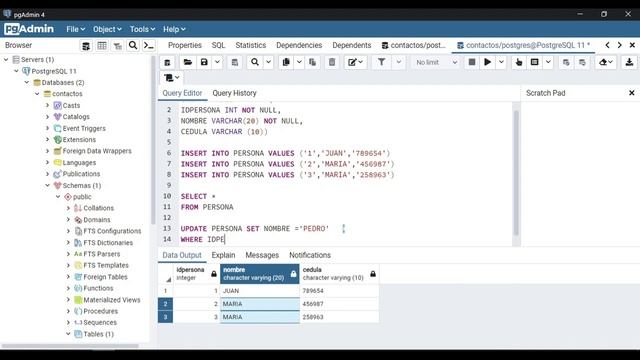
Task: Open the No limit rows dropdown
Action: tap(436, 62)
